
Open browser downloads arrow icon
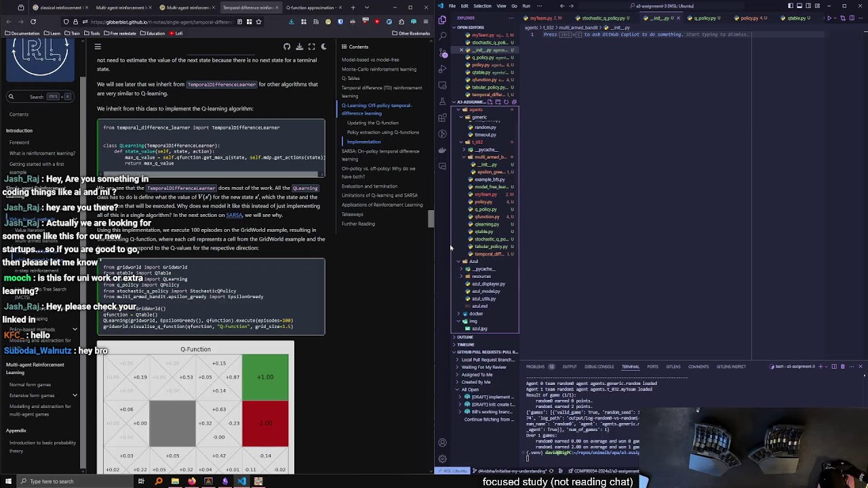(291, 22)
